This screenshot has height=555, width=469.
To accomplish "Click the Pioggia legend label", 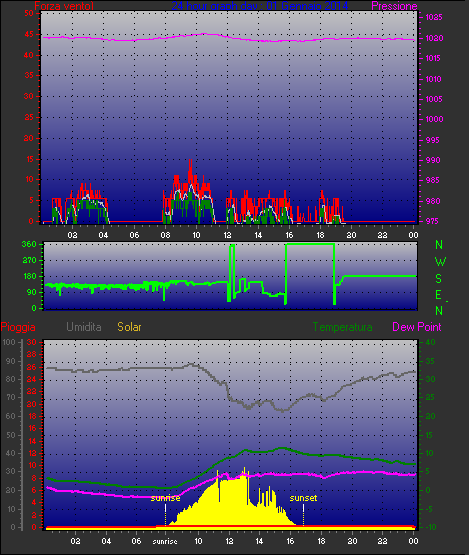I will click(18, 327).
